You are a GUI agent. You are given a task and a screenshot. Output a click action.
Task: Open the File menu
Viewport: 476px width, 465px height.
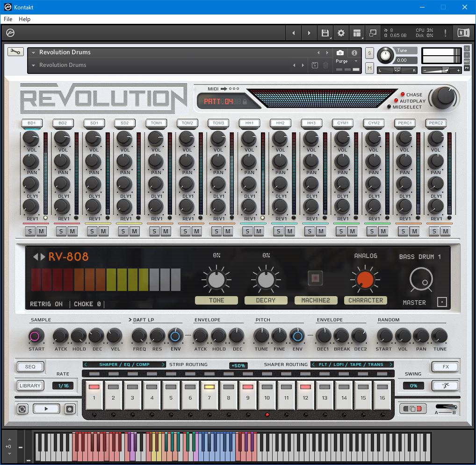8,19
